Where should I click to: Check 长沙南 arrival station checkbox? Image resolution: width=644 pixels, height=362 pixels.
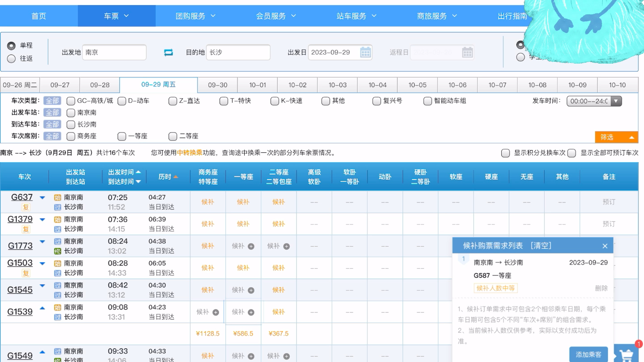click(71, 125)
